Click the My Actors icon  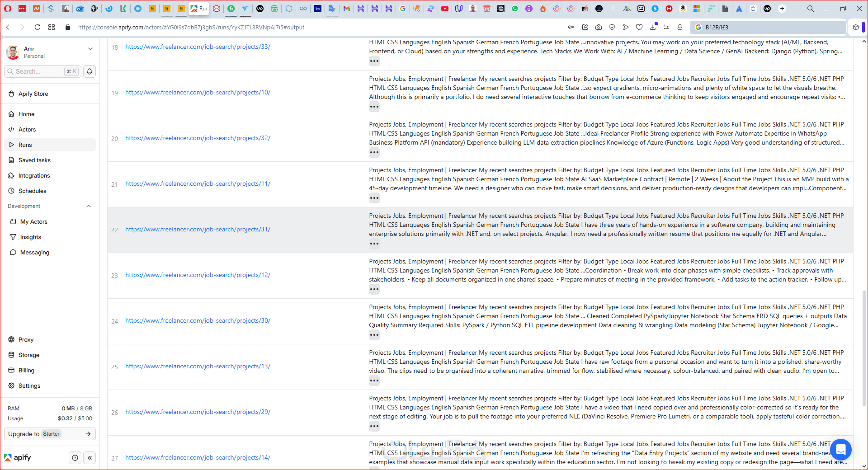(x=13, y=221)
